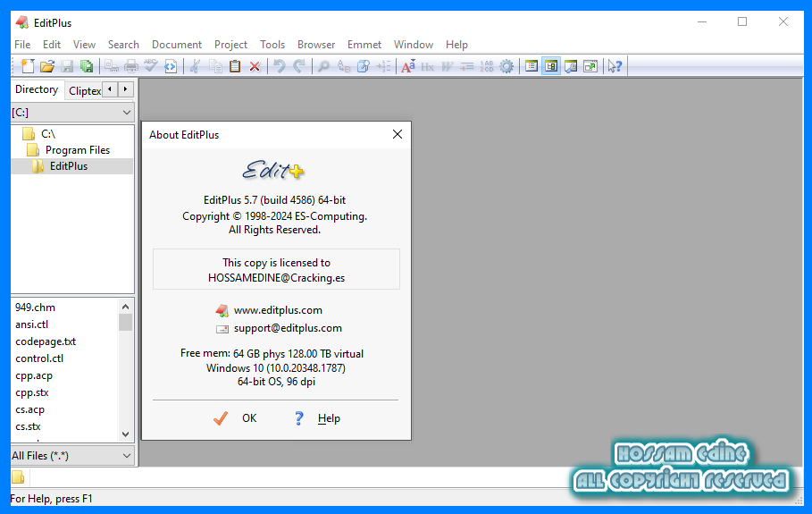
Task: Open the Document menu
Action: [177, 45]
